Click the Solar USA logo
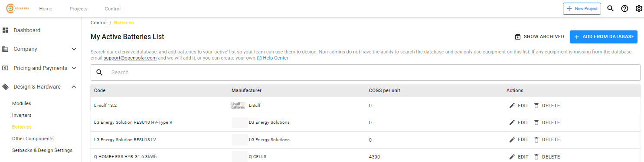Screen dimensions: 644x162 click(x=17, y=9)
